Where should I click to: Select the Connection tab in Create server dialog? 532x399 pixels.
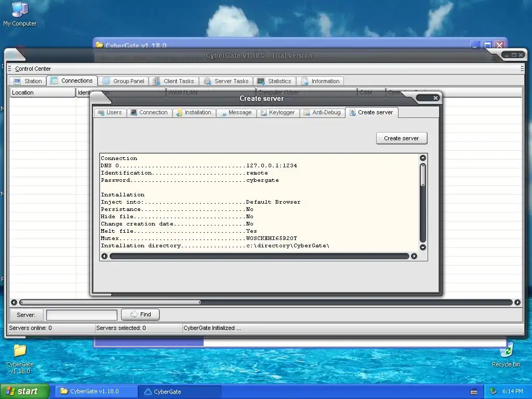click(149, 113)
